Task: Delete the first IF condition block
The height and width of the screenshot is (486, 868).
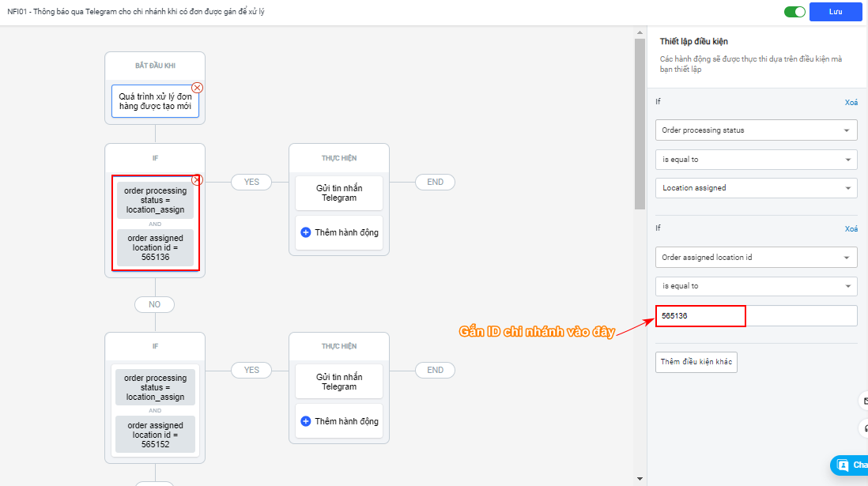Action: [x=198, y=180]
